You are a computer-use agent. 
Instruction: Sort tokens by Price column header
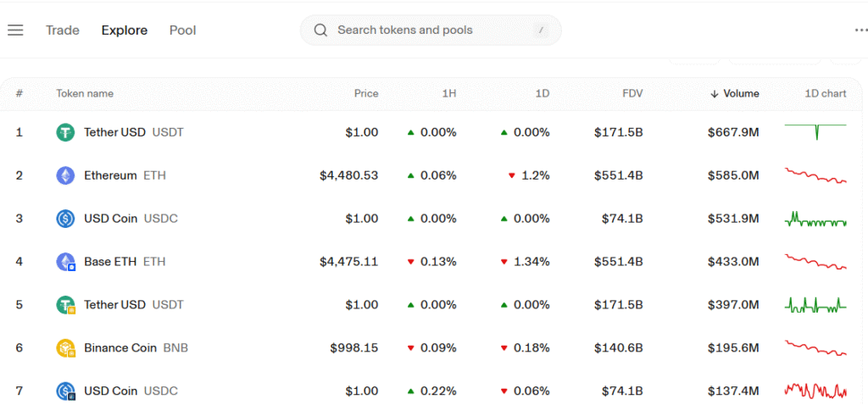click(x=366, y=93)
